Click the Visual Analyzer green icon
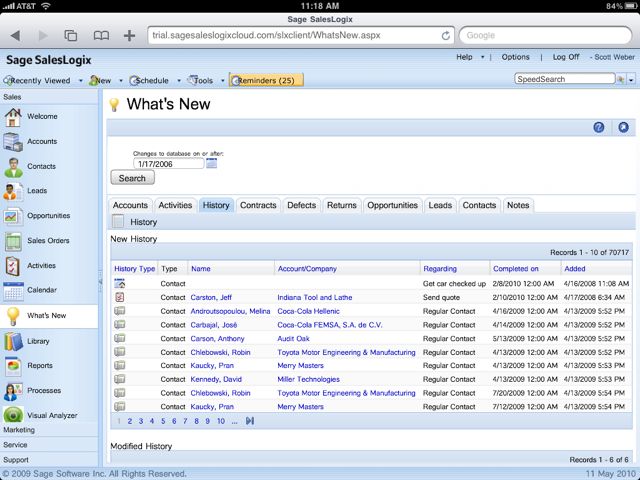Viewport: 640px width, 480px height. tap(13, 415)
